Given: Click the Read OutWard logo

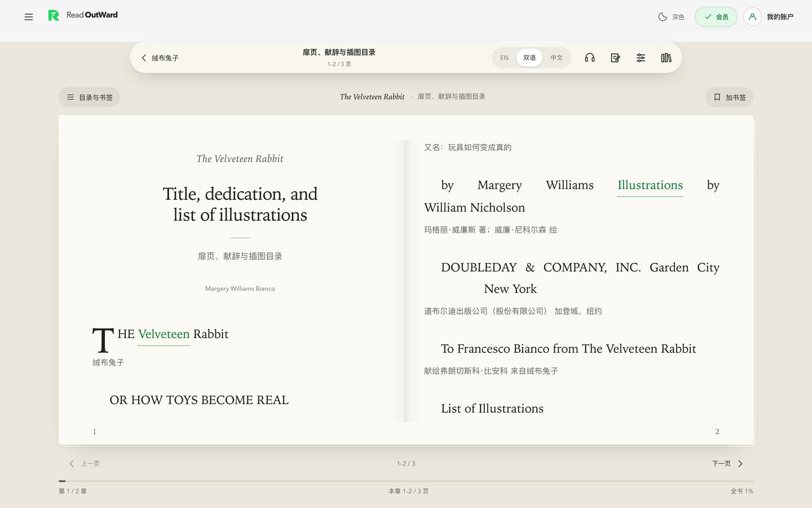Looking at the screenshot, I should pyautogui.click(x=83, y=15).
